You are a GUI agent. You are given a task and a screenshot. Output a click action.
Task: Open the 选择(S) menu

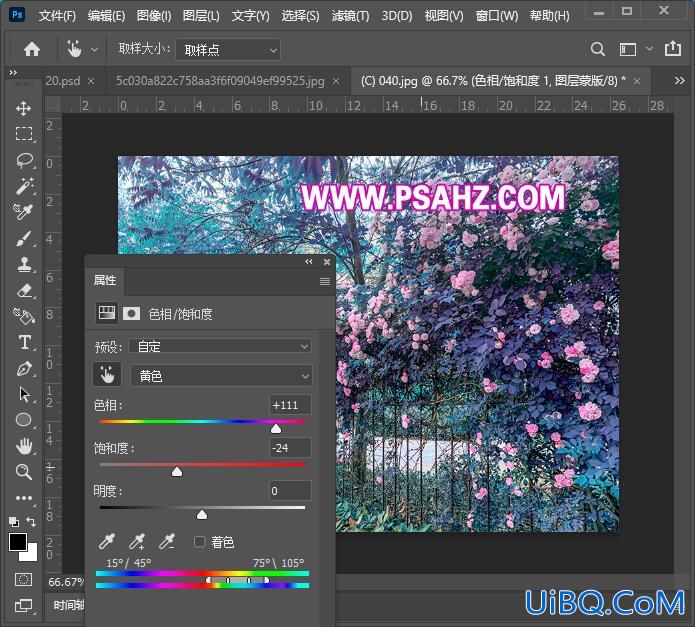300,16
